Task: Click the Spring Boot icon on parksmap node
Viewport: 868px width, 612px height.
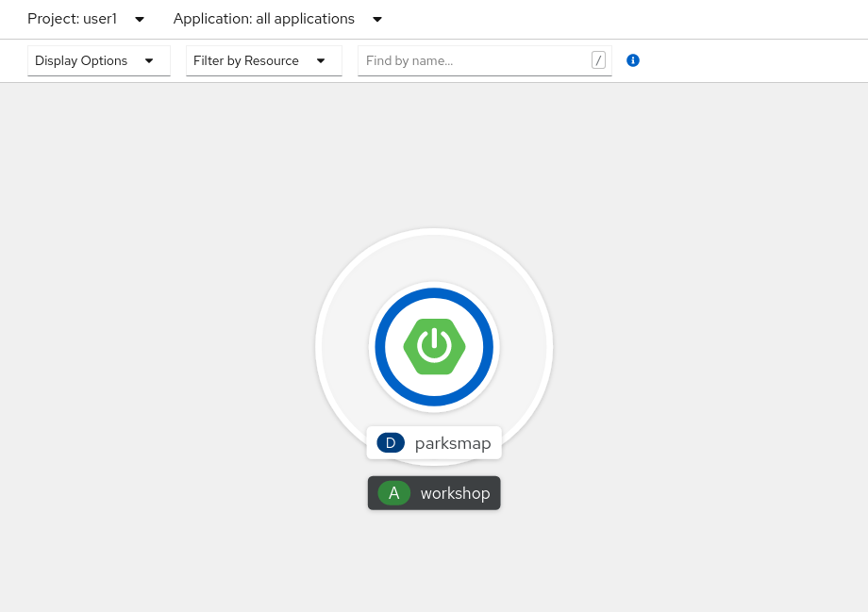Action: (434, 346)
